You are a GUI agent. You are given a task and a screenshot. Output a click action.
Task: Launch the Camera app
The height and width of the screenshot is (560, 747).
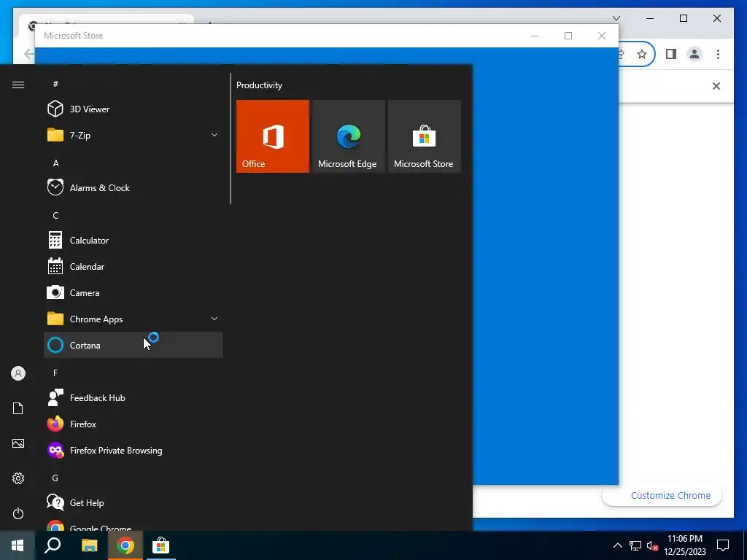[133, 292]
